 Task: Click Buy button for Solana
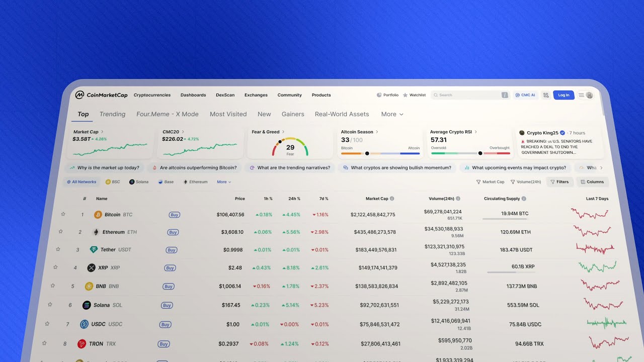pos(167,305)
